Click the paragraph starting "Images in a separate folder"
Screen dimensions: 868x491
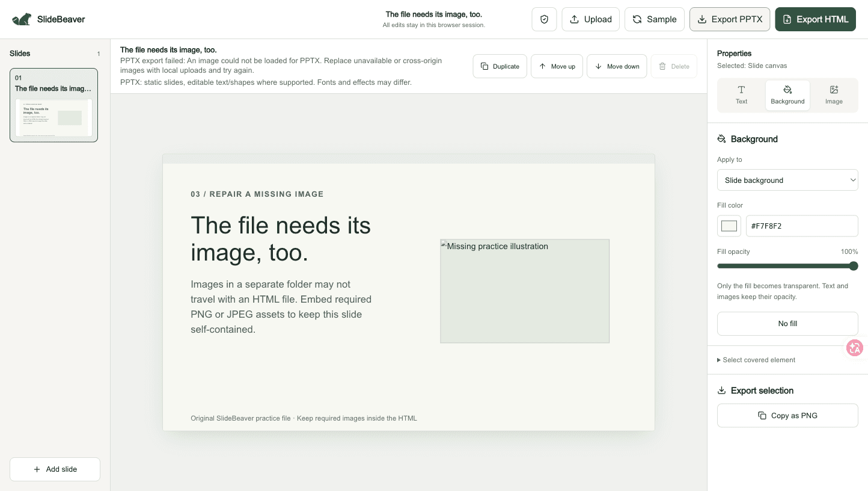pos(281,307)
